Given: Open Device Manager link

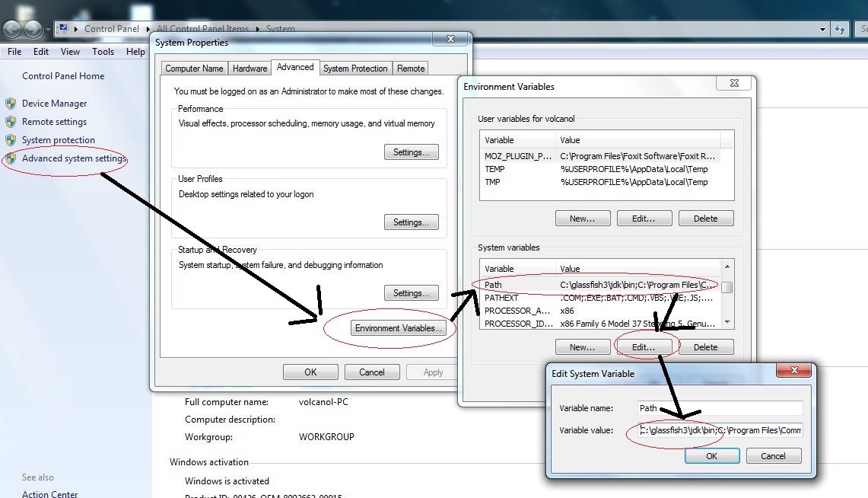Looking at the screenshot, I should tap(54, 104).
